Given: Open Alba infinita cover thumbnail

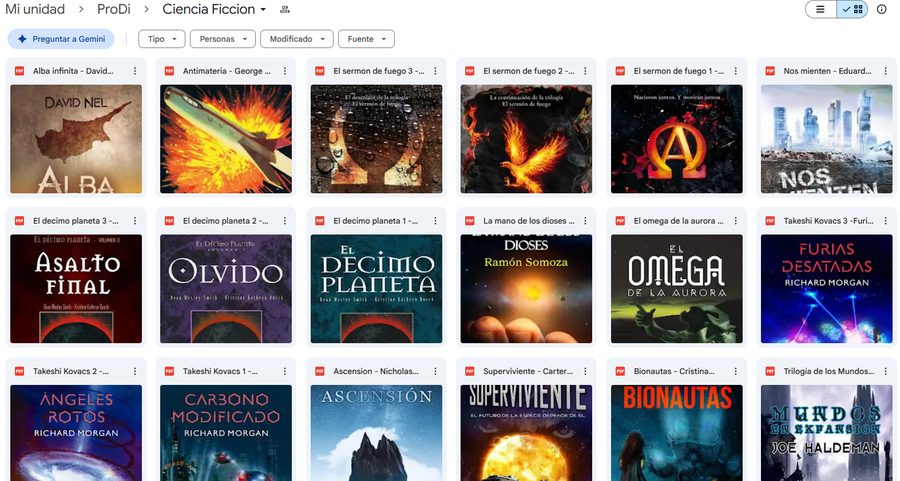Looking at the screenshot, I should pyautogui.click(x=76, y=139).
